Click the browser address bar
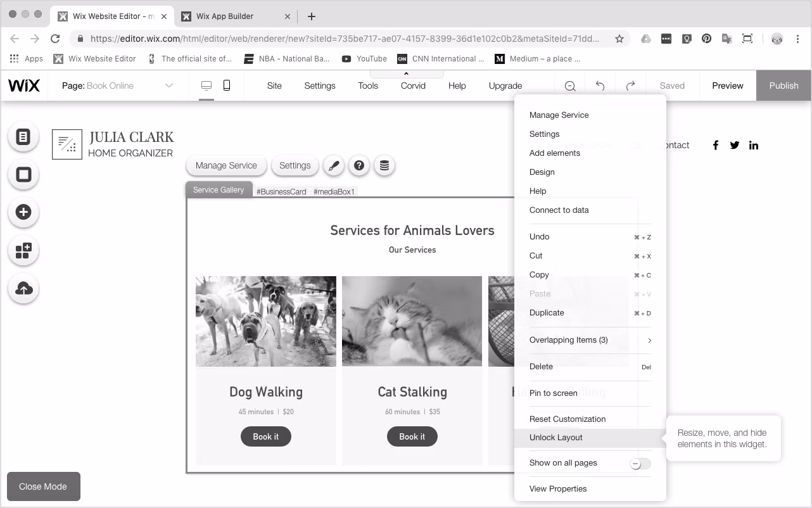812x508 pixels. (350, 39)
